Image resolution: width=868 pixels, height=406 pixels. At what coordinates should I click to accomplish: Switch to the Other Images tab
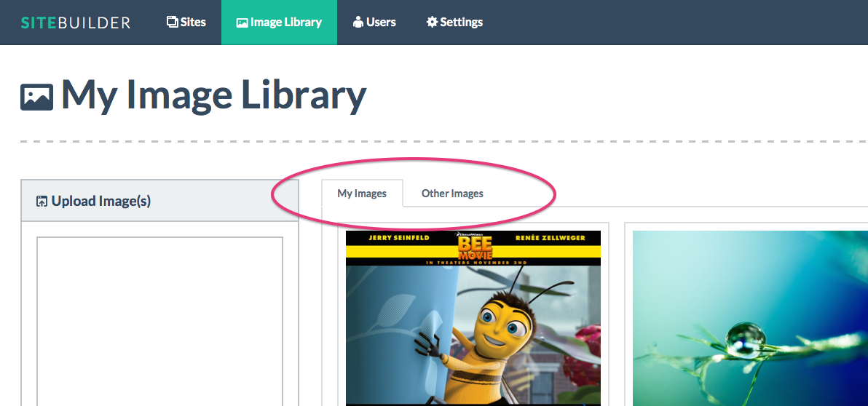[x=452, y=194]
